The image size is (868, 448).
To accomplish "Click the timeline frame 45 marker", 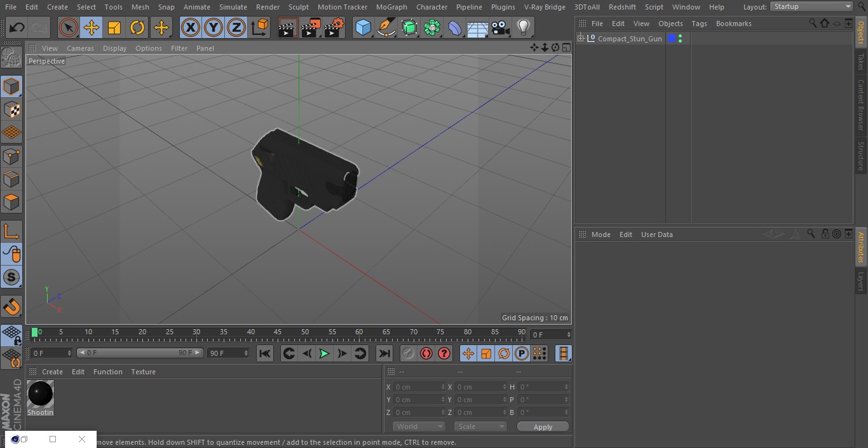I will pos(278,332).
